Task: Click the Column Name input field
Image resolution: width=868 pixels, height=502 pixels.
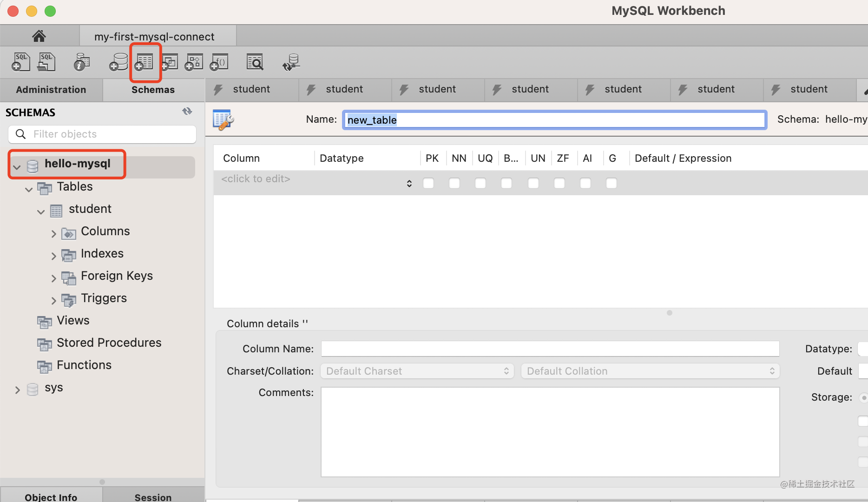Action: point(550,349)
